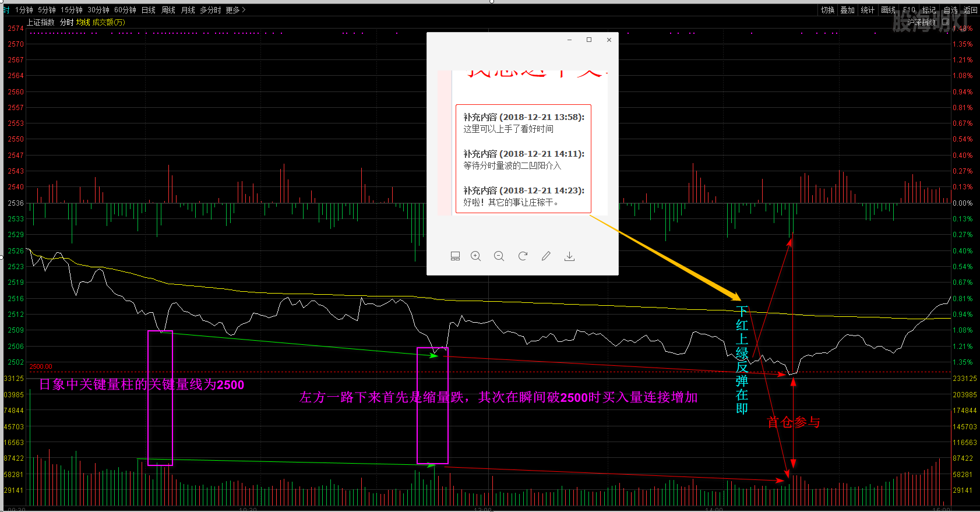The width and height of the screenshot is (980, 512).
Task: Click the 成交额(万) legend label
Action: 108,22
